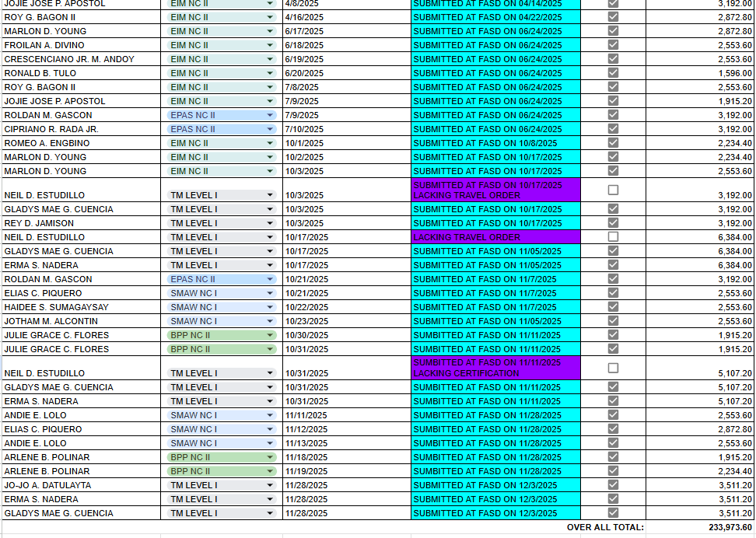756x538 pixels.
Task: Click status cell SUBMITTED AT FASD ON 04/22/2025
Action: [495, 17]
